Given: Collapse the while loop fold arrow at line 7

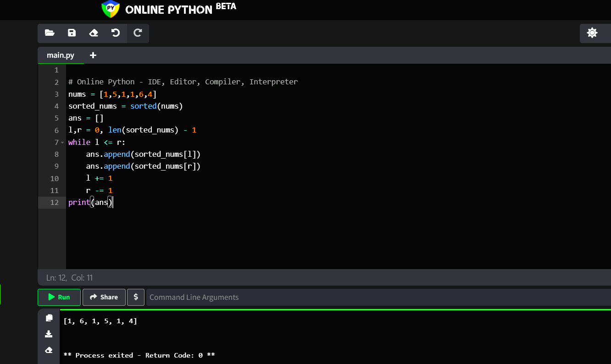Looking at the screenshot, I should [62, 142].
